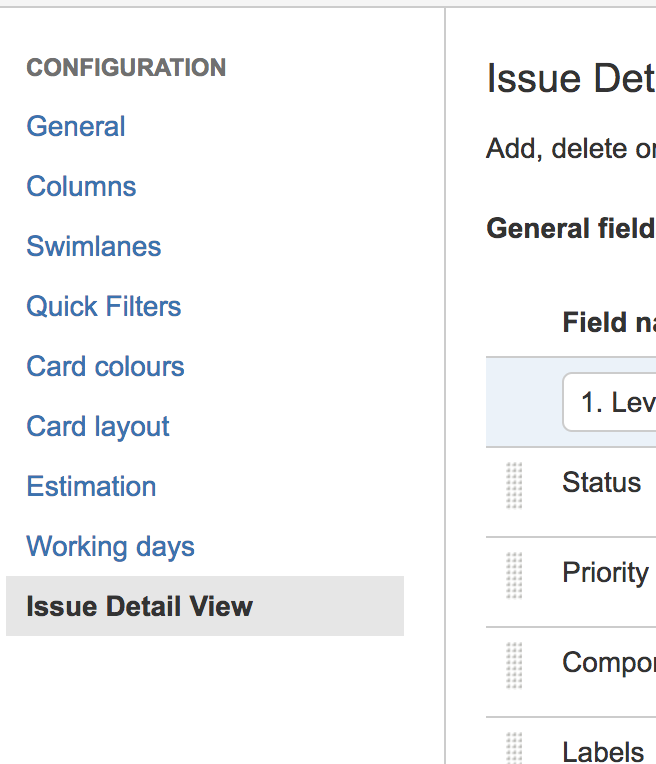This screenshot has width=656, height=764.
Task: Select the Priority field row
Action: (x=571, y=582)
